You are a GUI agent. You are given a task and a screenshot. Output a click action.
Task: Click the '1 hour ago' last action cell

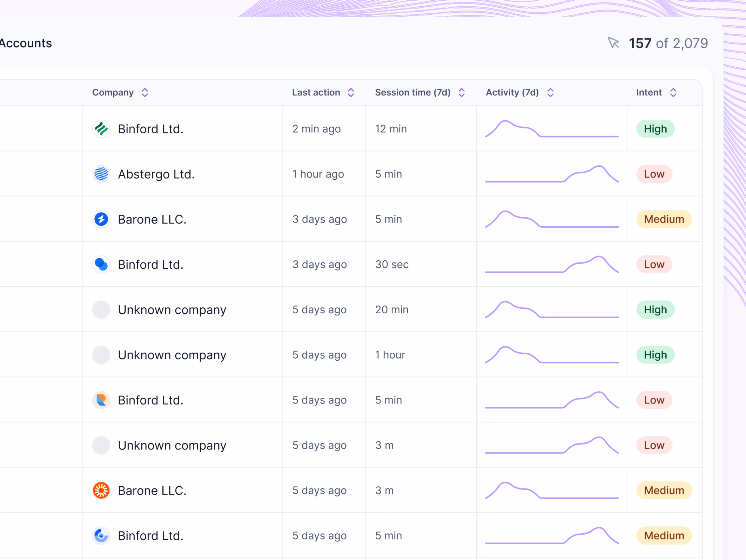[318, 174]
